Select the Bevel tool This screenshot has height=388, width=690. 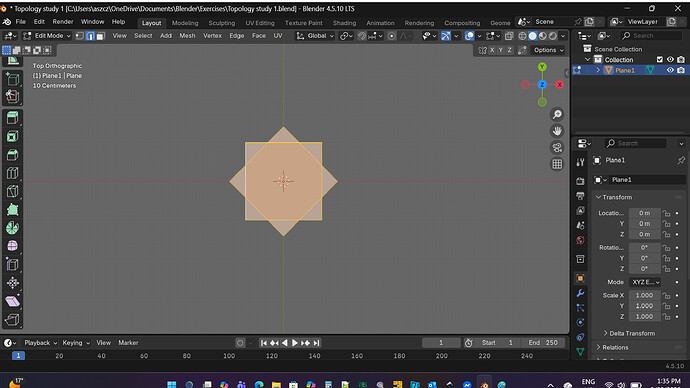coord(12,155)
